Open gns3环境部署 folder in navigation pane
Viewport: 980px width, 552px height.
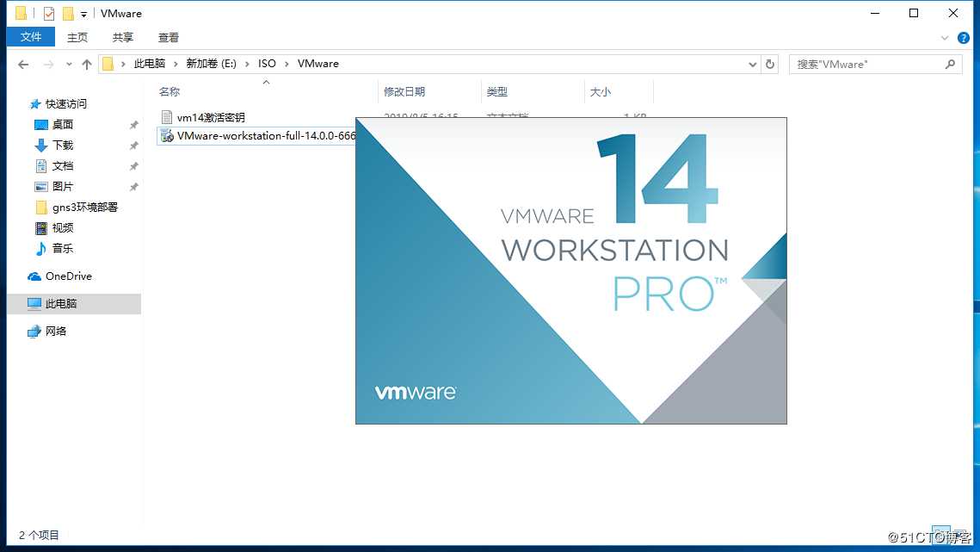85,208
